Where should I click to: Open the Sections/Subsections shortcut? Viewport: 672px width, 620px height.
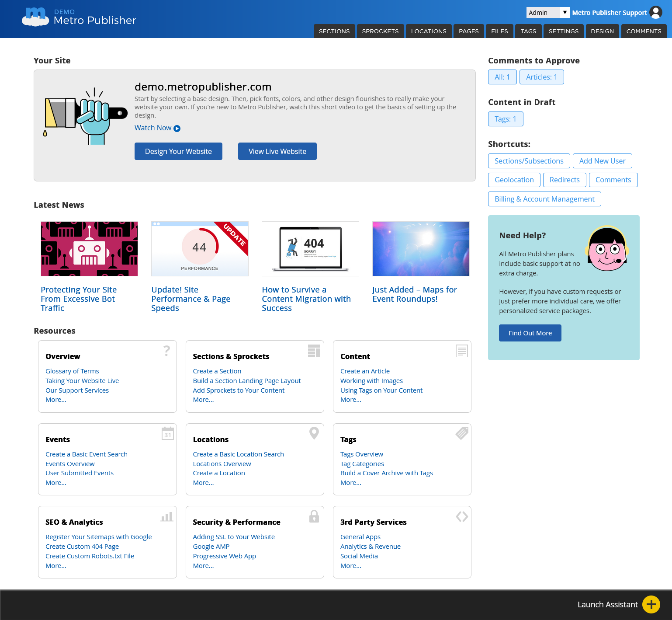pyautogui.click(x=529, y=161)
